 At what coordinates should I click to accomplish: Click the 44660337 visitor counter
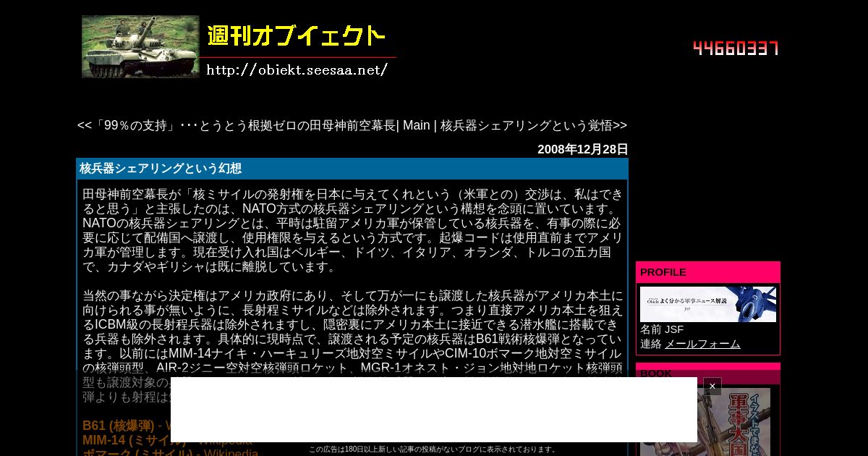click(x=736, y=48)
